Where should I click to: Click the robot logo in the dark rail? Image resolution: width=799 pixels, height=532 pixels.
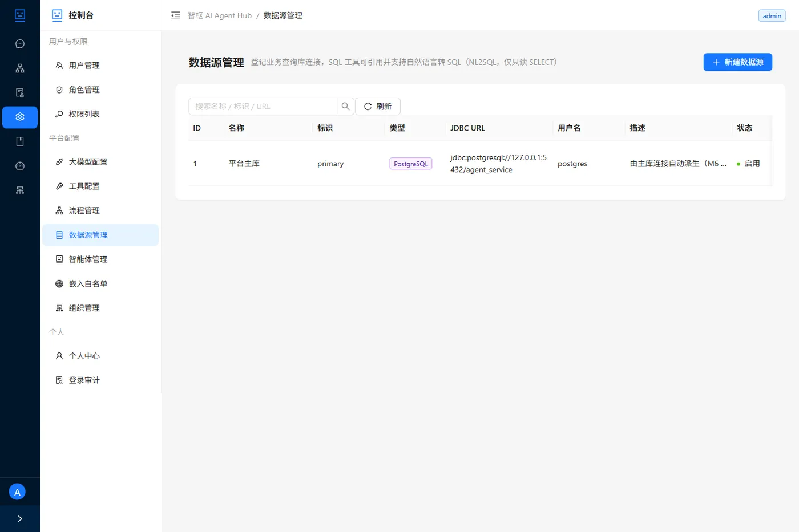point(20,15)
